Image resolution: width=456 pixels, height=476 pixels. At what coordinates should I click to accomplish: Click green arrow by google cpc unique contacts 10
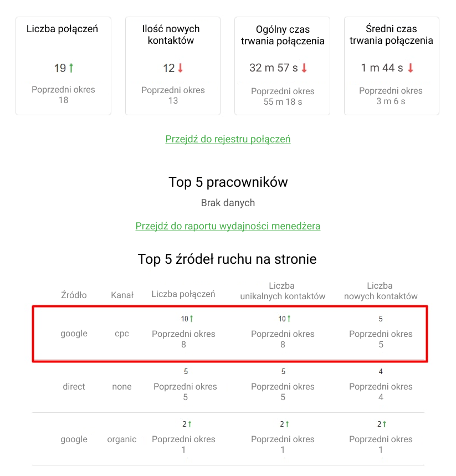[289, 319]
